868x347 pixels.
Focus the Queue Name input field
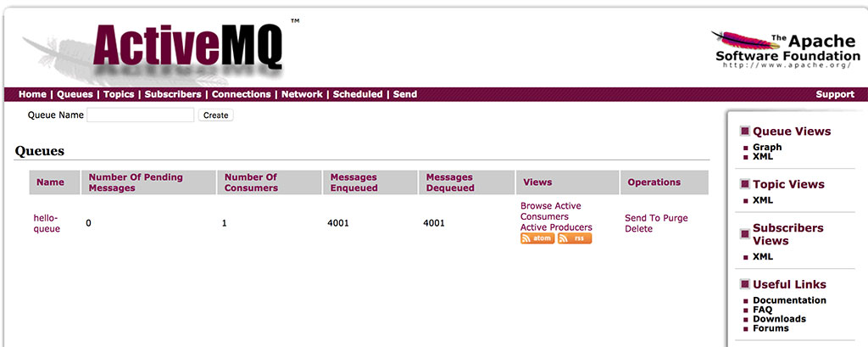coord(141,115)
